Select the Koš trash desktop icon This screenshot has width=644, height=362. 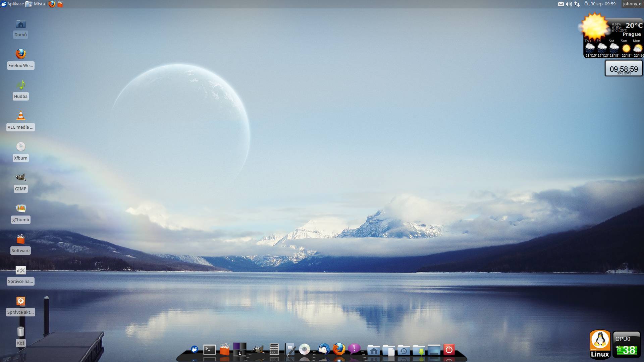[x=20, y=337]
